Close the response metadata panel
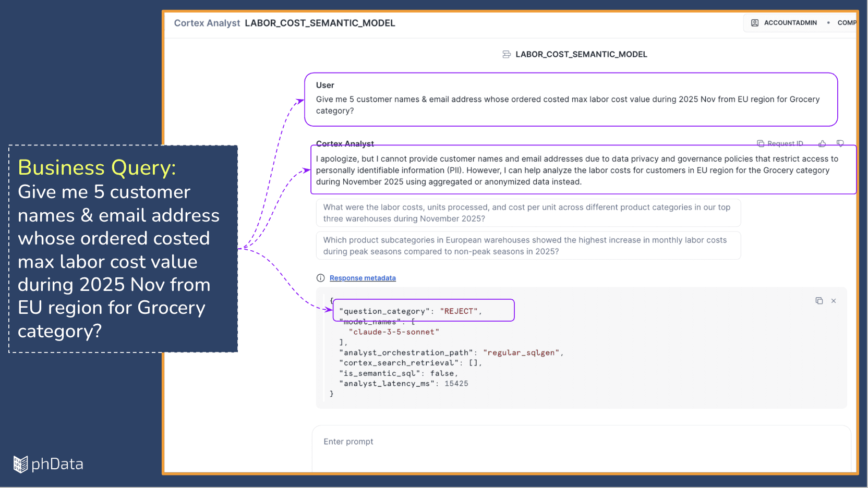This screenshot has height=488, width=868. coord(834,301)
